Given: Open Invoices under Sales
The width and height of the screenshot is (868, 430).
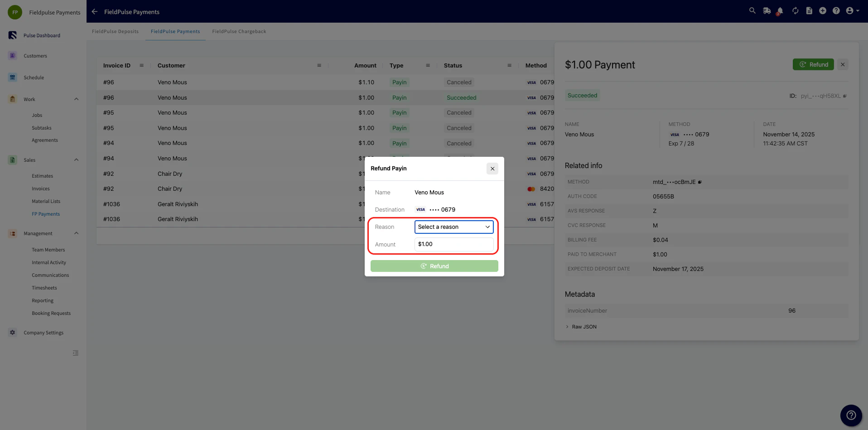Looking at the screenshot, I should (x=41, y=188).
